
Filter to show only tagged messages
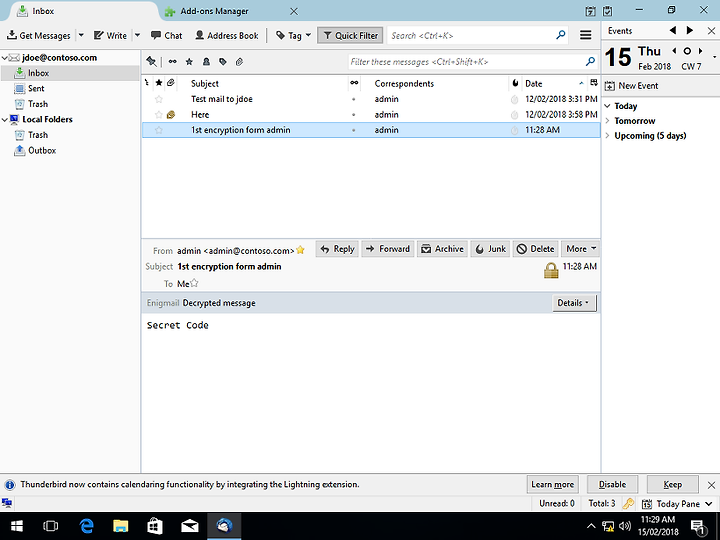click(223, 62)
